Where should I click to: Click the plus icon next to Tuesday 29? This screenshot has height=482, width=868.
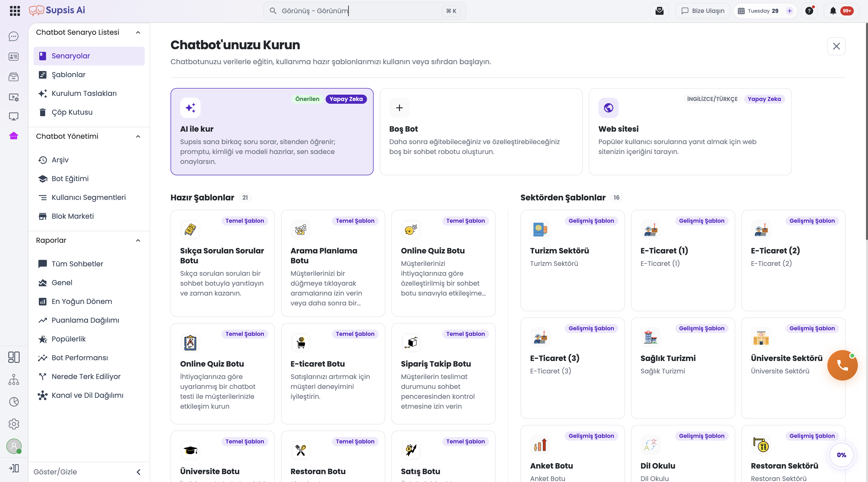790,11
